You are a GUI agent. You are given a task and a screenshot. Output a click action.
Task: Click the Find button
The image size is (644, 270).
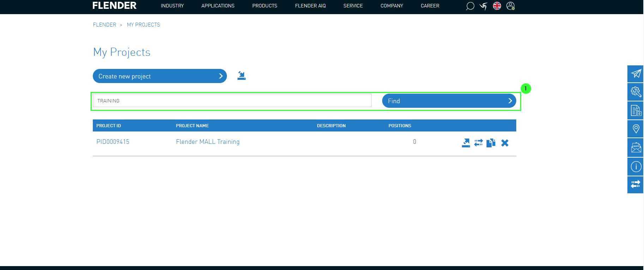[x=449, y=101]
